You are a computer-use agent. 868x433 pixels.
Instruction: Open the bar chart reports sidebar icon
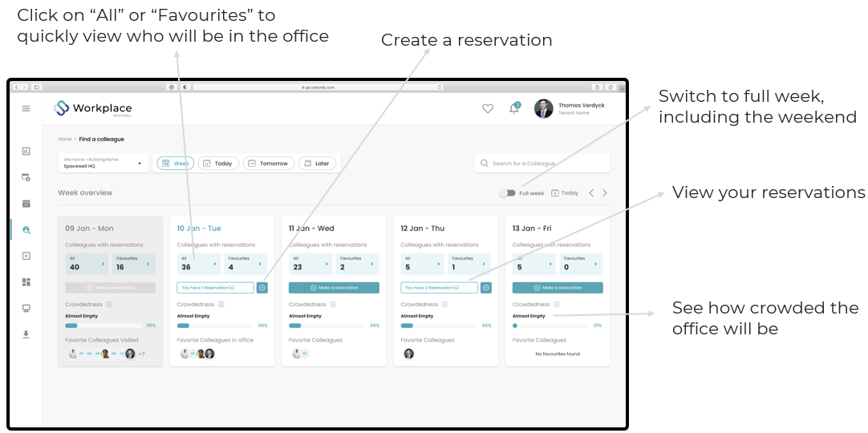pos(26,151)
